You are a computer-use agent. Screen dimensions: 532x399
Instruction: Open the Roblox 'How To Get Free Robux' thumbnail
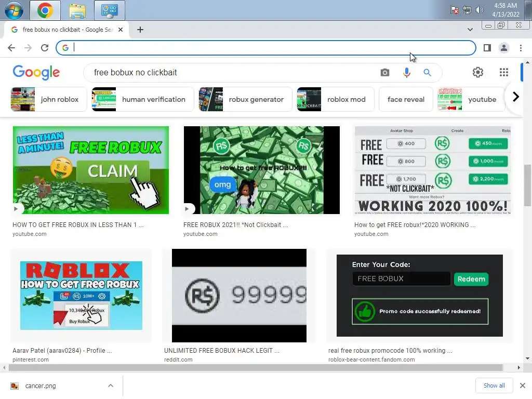pos(81,296)
